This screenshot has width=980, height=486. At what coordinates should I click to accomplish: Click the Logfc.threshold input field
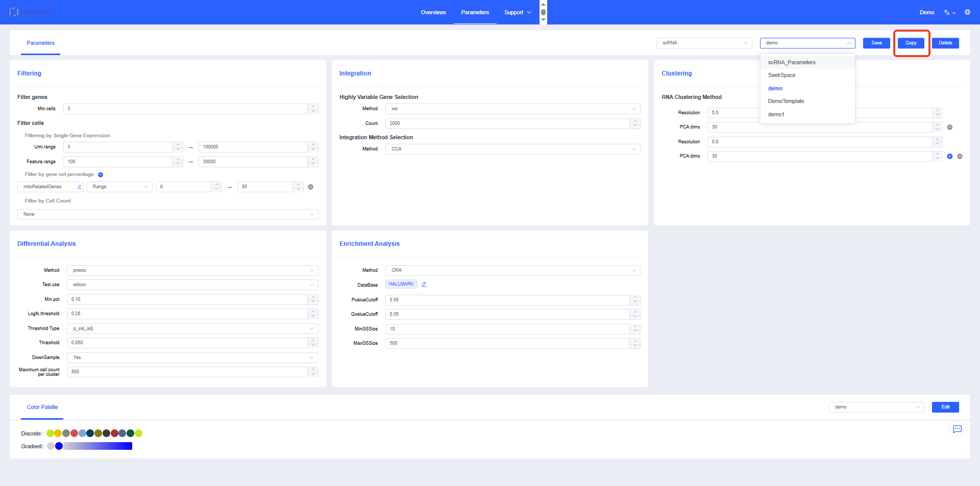pyautogui.click(x=187, y=314)
